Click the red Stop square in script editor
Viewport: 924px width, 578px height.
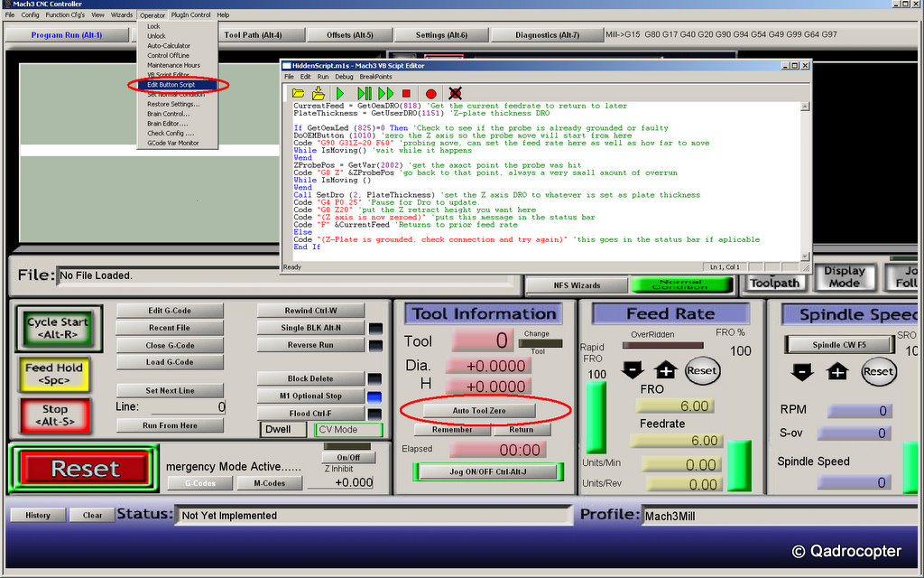click(x=407, y=93)
